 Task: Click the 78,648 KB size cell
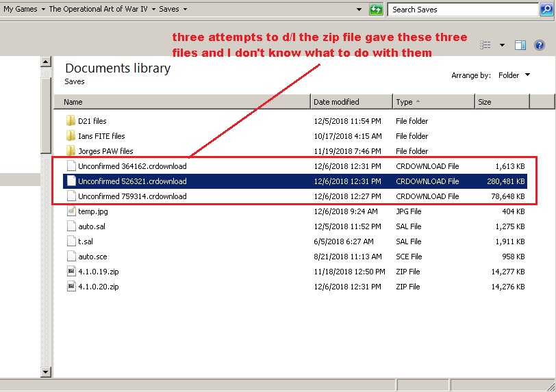[508, 196]
